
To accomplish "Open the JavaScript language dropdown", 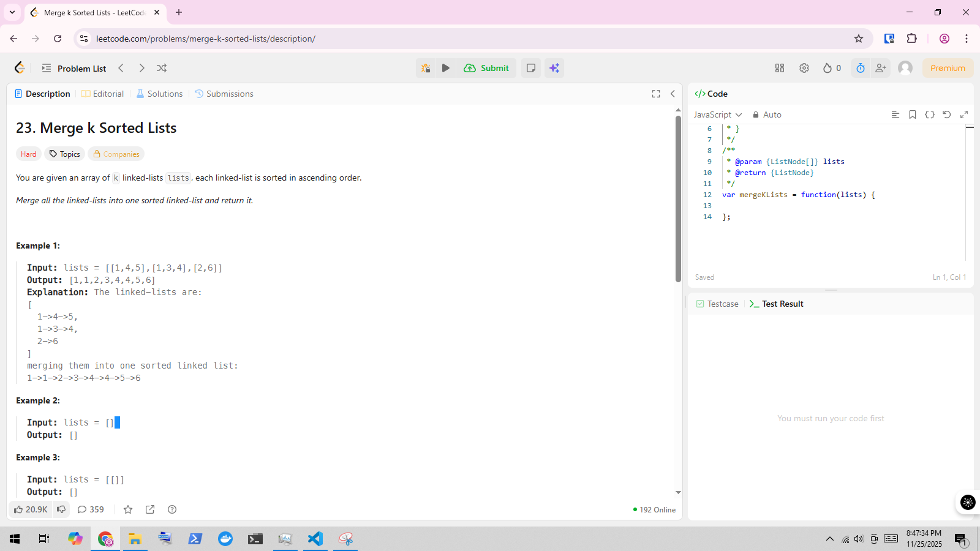I will [x=717, y=114].
